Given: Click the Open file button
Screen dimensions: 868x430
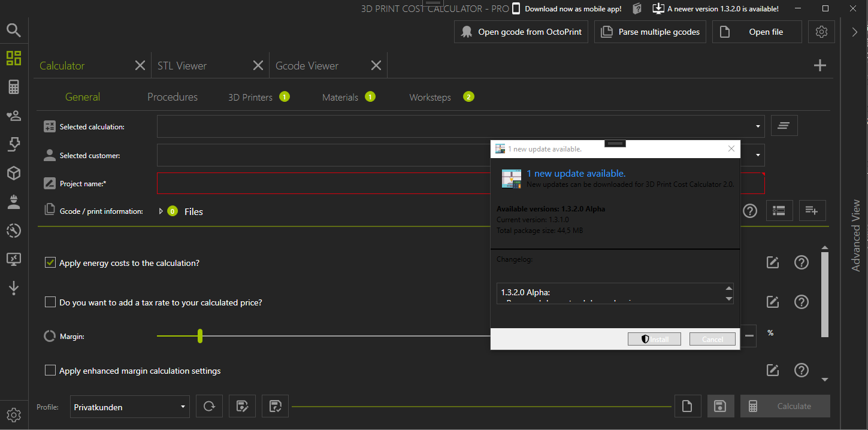Looking at the screenshot, I should coord(757,32).
